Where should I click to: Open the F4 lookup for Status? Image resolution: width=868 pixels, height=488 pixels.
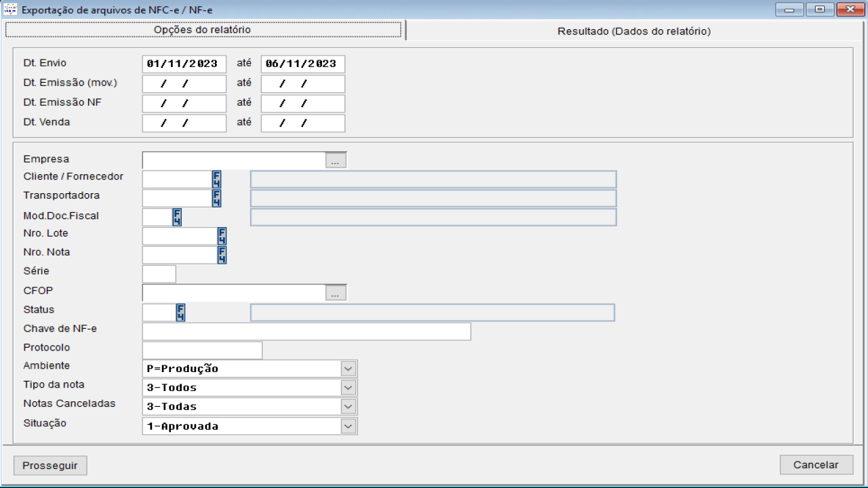tap(181, 312)
